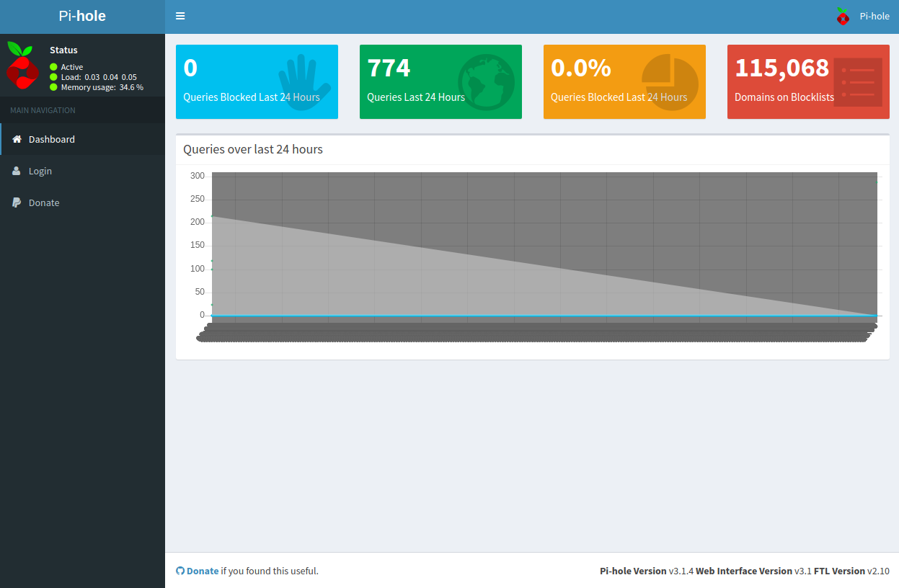Click the 115,068 domains count
Viewport: 899px width, 588px height.
[782, 68]
